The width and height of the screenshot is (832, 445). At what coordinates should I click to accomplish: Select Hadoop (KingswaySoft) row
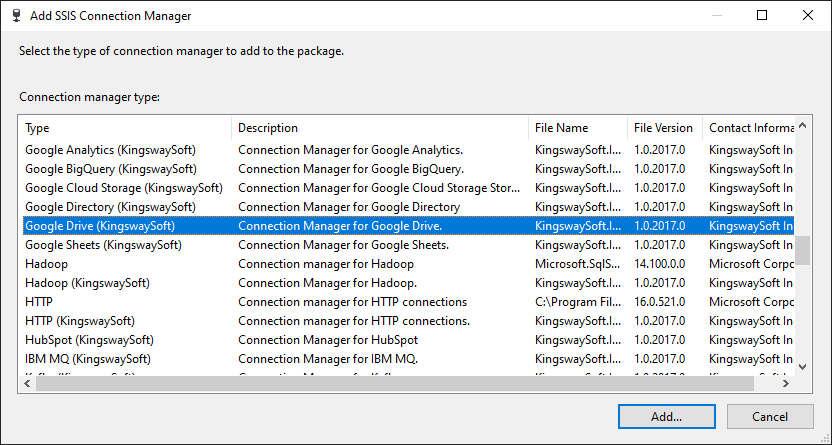408,283
